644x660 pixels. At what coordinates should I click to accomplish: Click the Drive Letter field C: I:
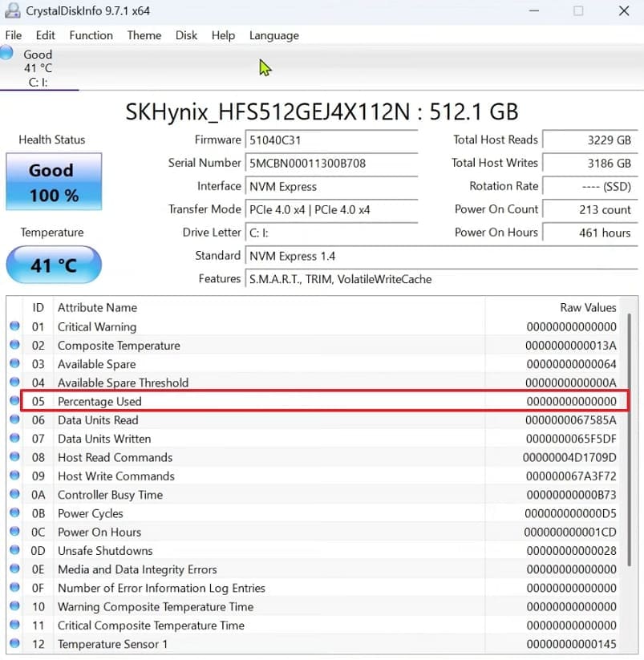pyautogui.click(x=331, y=233)
